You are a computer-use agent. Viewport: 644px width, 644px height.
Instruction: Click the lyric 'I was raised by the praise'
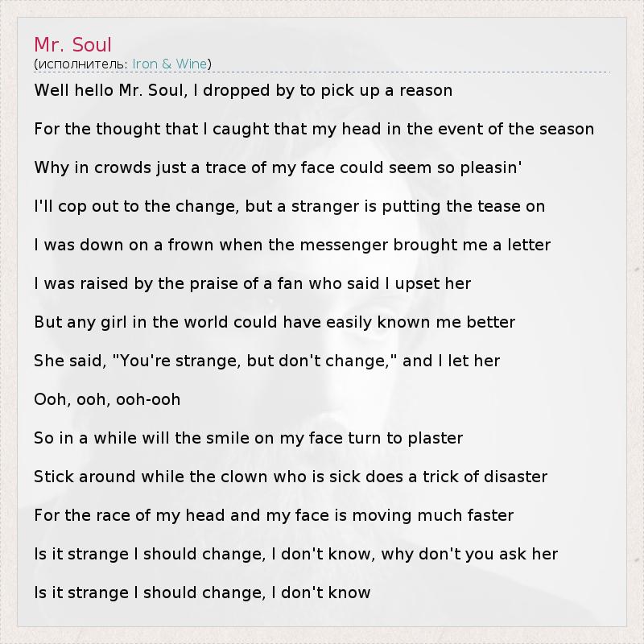[253, 283]
